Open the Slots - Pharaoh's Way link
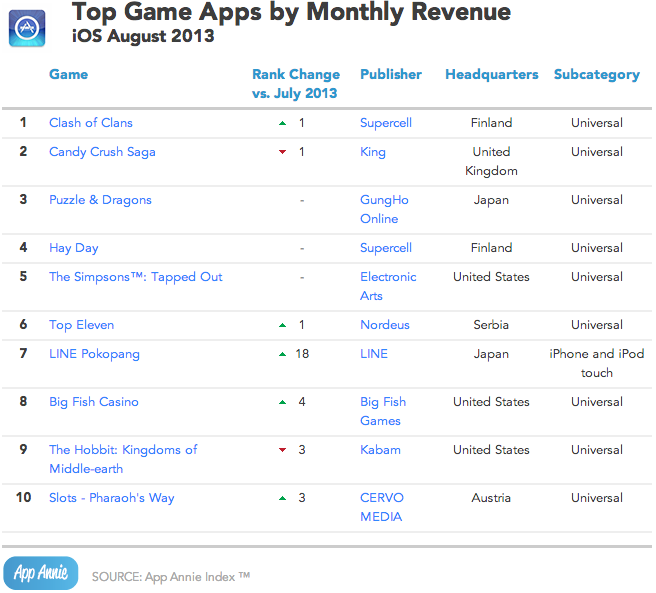Screen dimensions: 656x593 (112, 498)
